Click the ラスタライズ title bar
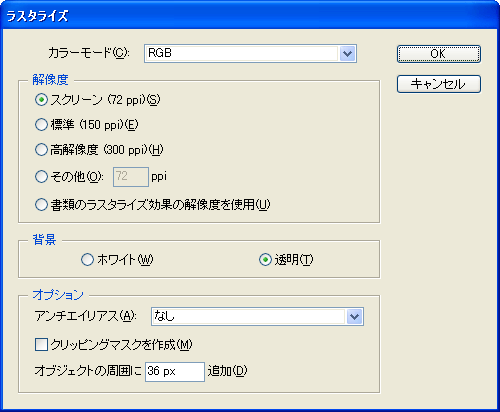 (x=250, y=16)
